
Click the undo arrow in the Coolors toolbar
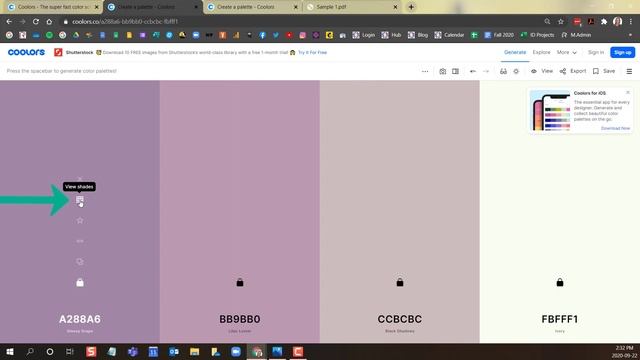473,71
